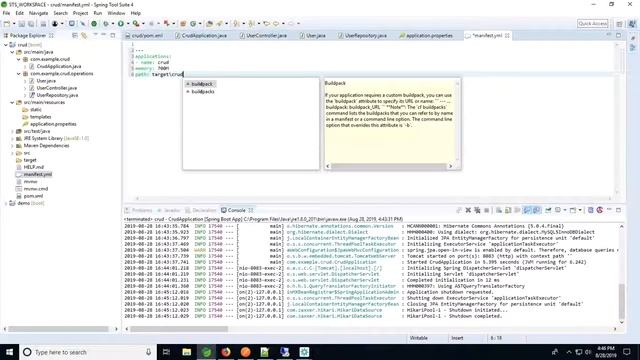Click Remove All Terminated Launches in Console
Viewport: 640px width, 360px height.
pyautogui.click(x=477, y=210)
